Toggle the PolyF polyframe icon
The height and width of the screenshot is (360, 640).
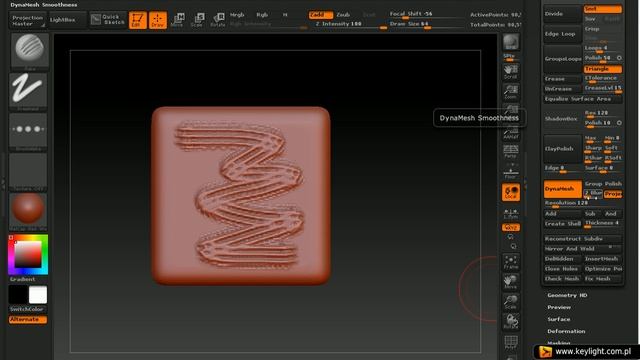(x=511, y=342)
